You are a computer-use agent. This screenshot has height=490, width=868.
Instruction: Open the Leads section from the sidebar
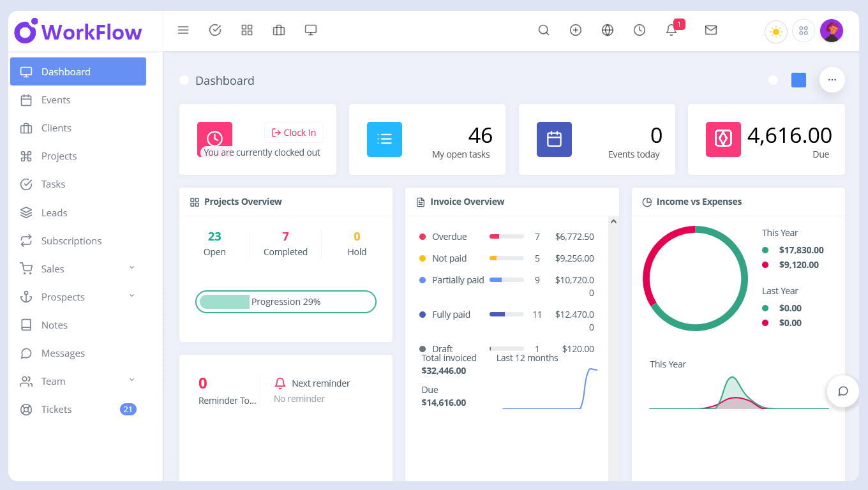click(x=54, y=212)
